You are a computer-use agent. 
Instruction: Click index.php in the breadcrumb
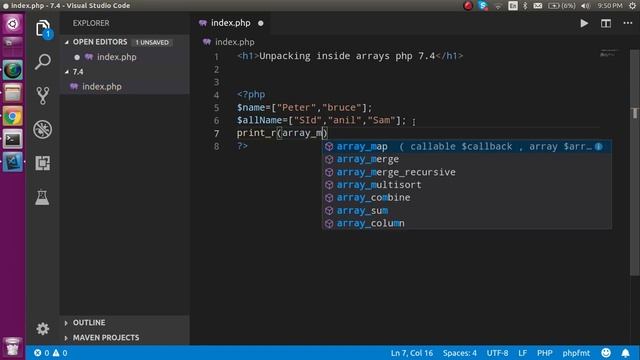coord(235,42)
